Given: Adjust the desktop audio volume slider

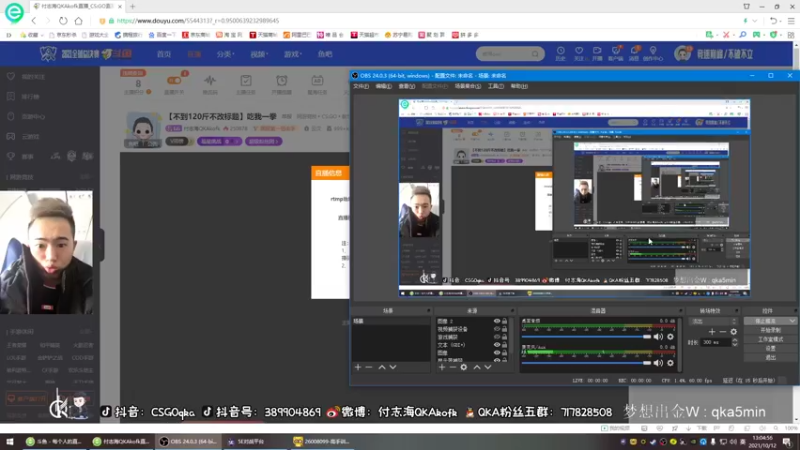Looking at the screenshot, I should point(587,337).
